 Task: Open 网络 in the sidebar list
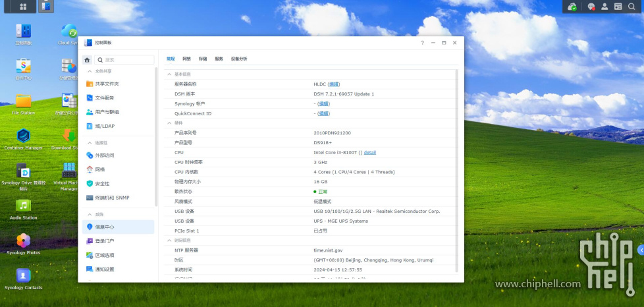tap(119, 169)
